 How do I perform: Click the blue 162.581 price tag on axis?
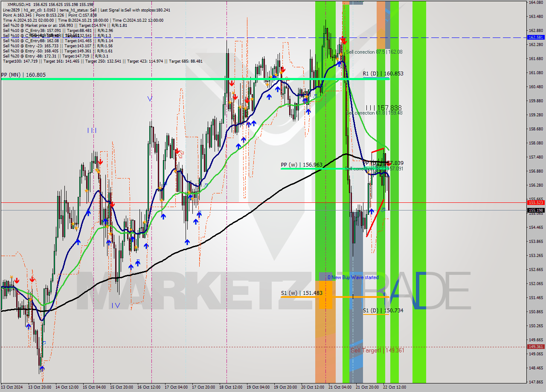tap(536, 37)
